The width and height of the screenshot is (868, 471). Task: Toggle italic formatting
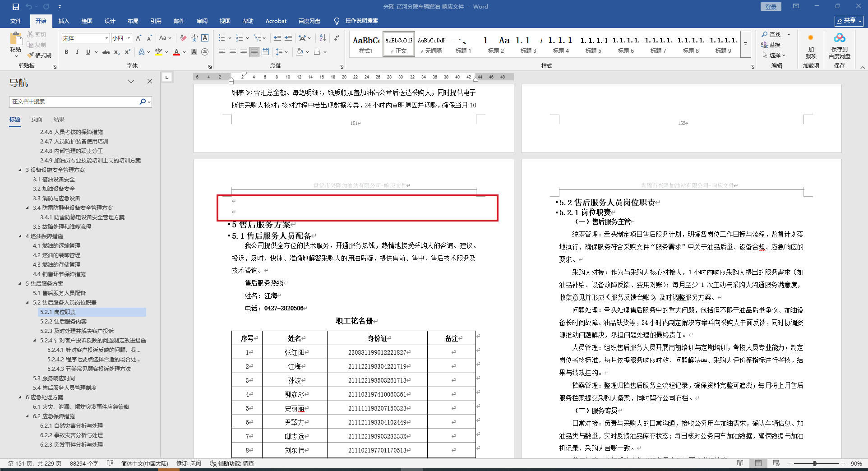pyautogui.click(x=77, y=52)
